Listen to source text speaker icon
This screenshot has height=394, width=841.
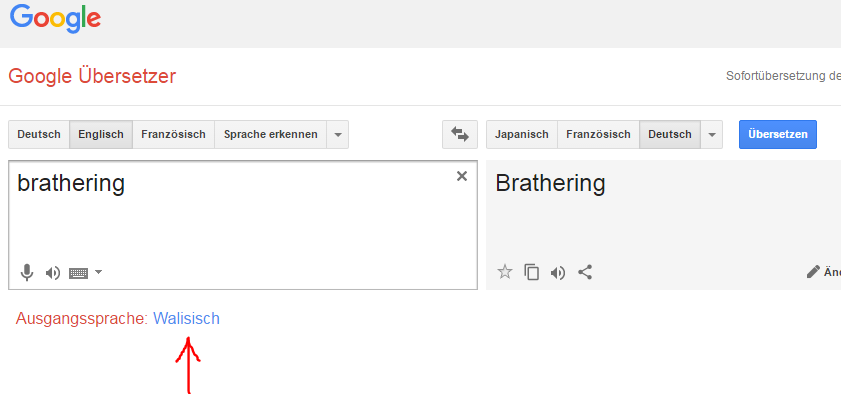click(53, 273)
